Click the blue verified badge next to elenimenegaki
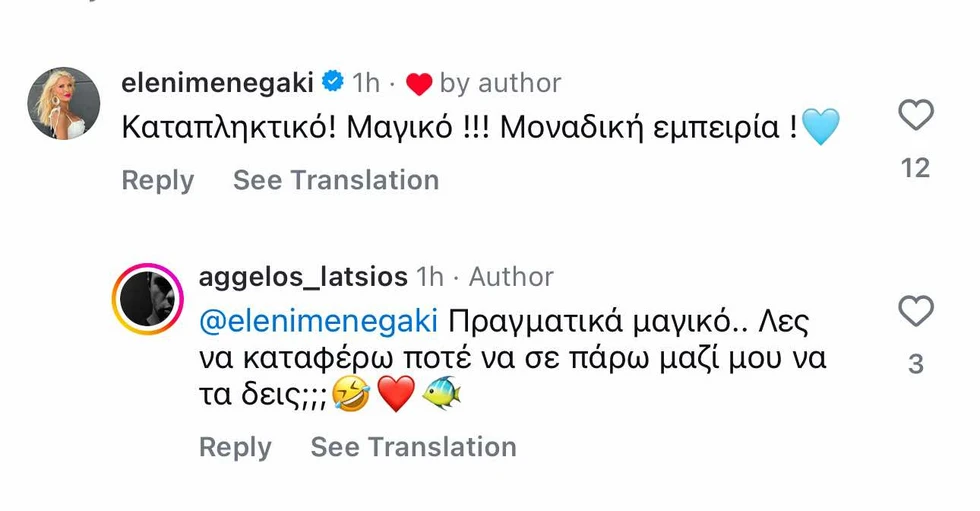 pos(334,82)
